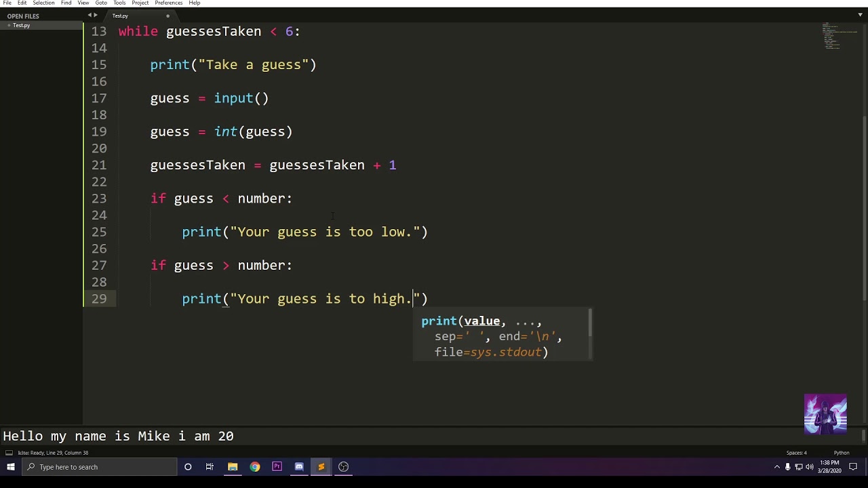Open Google Chrome from the taskbar
Viewport: 868px width, 488px height.
pyautogui.click(x=255, y=467)
